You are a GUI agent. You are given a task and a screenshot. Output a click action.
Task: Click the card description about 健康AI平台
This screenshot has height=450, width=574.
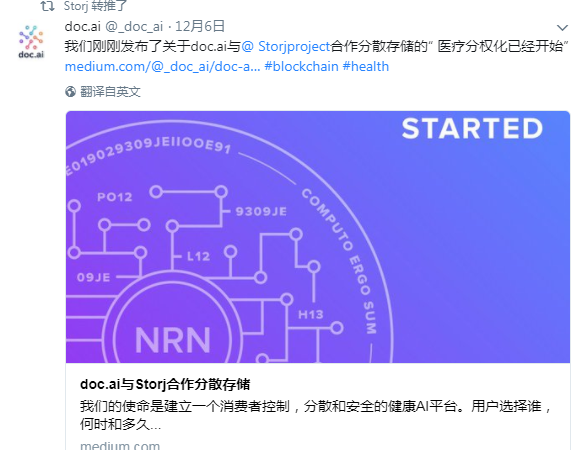316,415
